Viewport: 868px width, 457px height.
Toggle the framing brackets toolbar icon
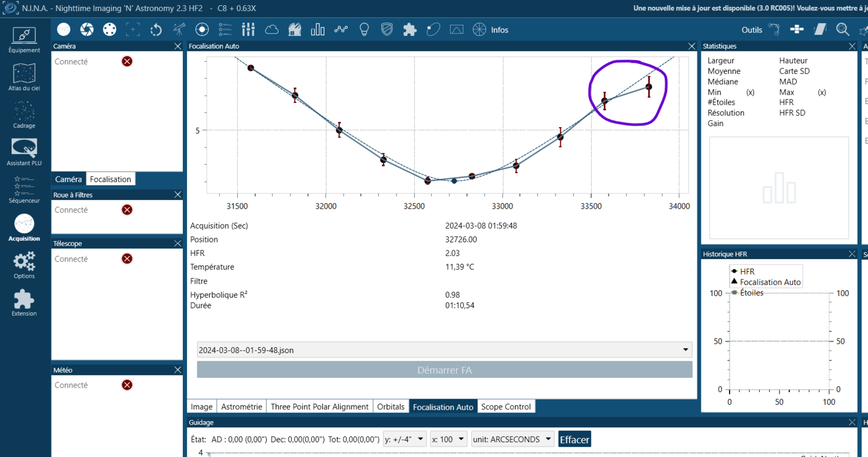(x=133, y=30)
